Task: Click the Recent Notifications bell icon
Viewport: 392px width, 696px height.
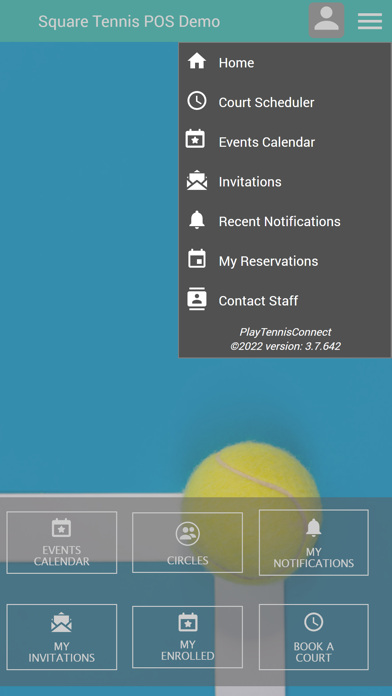Action: (x=197, y=220)
